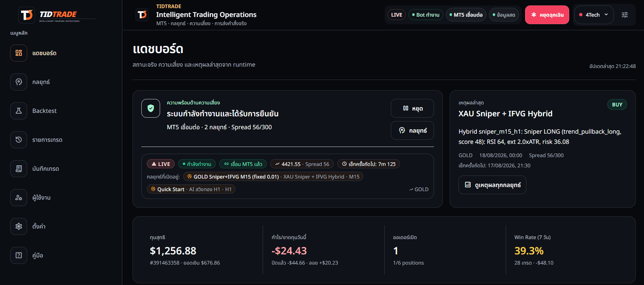
Task: Select the GOLD Sniper+IFVG M15 strategy chip
Action: (x=273, y=177)
